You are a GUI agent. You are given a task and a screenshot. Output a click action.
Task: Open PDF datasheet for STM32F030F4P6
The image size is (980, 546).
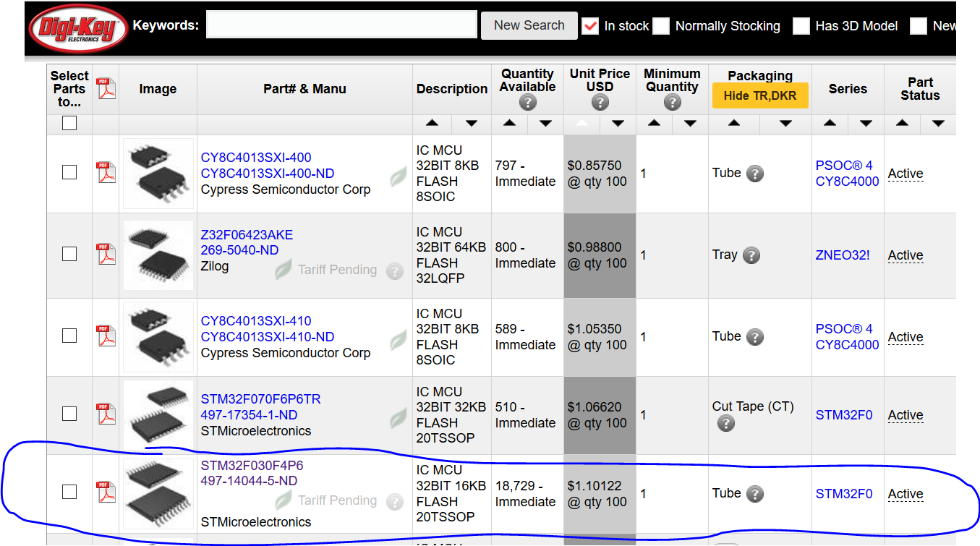[x=106, y=492]
